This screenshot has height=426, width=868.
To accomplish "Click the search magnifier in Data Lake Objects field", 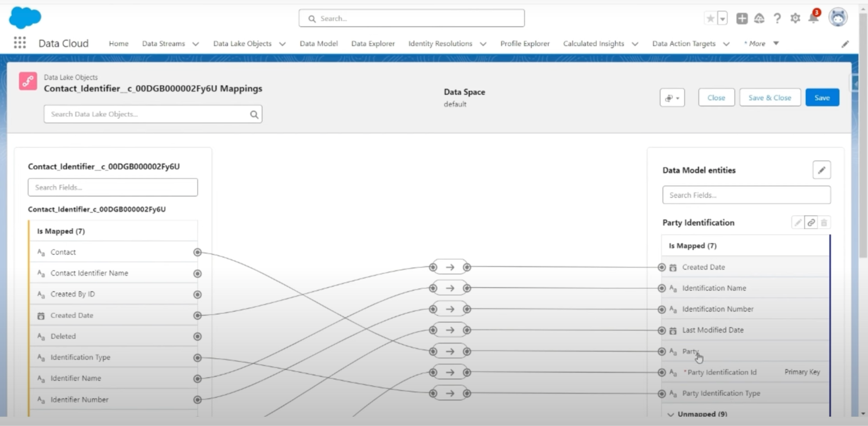I will point(254,114).
